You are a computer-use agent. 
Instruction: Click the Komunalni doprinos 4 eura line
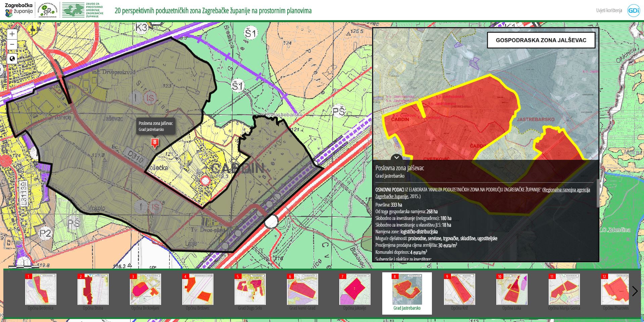[401, 252]
